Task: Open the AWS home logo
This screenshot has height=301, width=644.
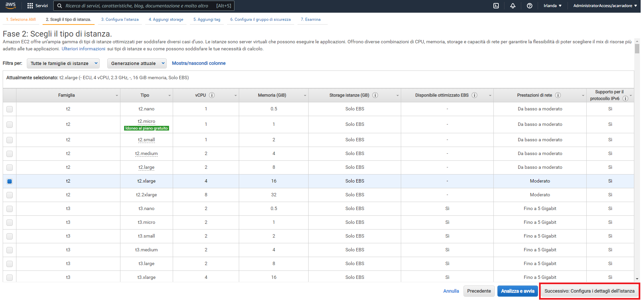Action: tap(10, 5)
